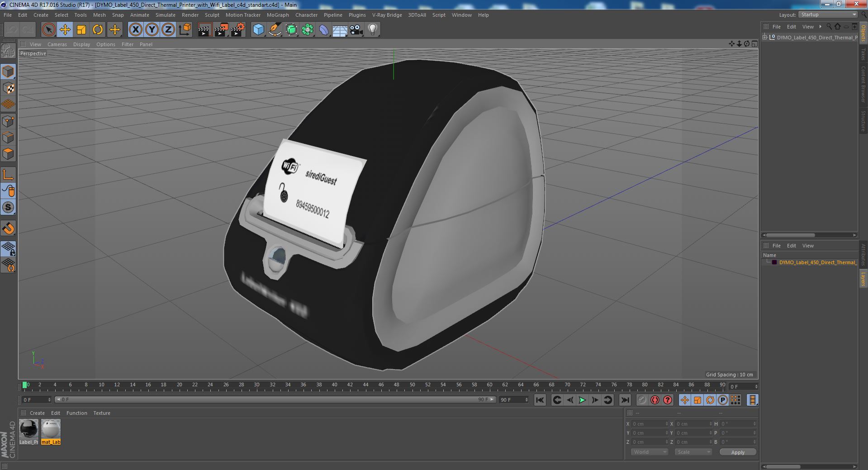Toggle Z axis lock
The width and height of the screenshot is (868, 470).
click(168, 30)
